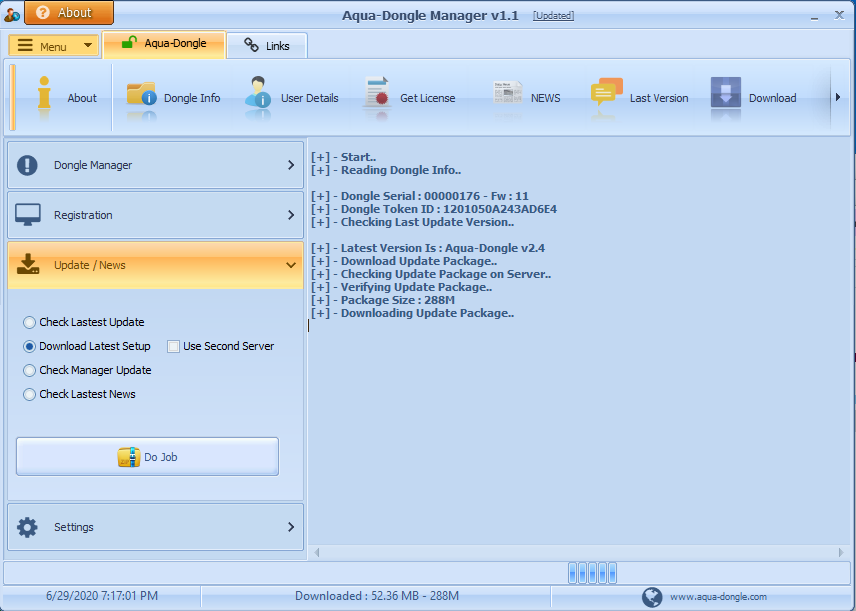This screenshot has height=611, width=856.
Task: Click the log panel horizontal scrollbar right arrow
Action: (841, 553)
